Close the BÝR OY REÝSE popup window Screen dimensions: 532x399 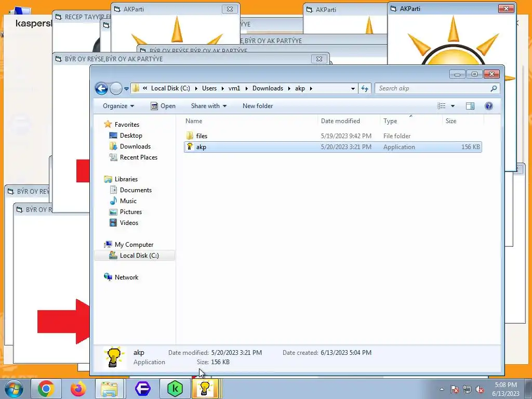tap(319, 59)
